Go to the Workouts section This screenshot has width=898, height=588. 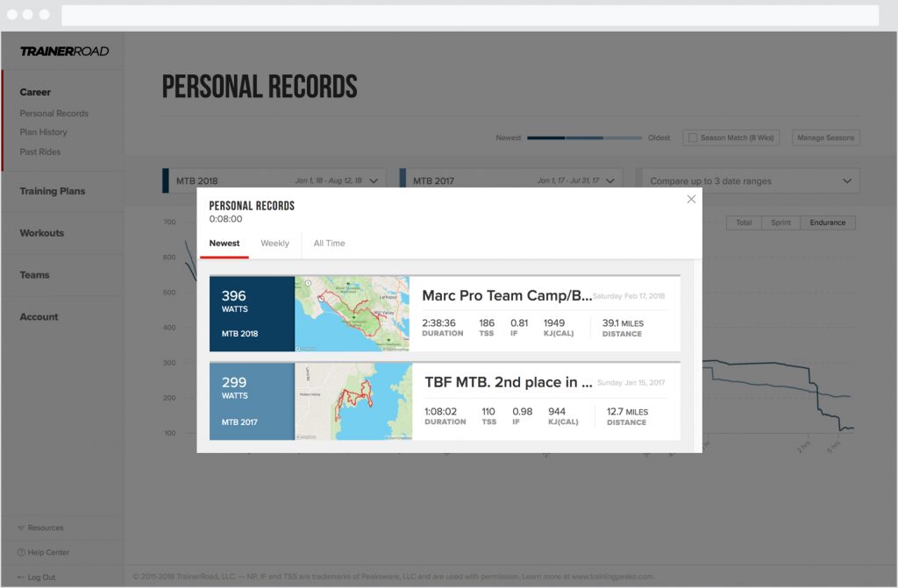[43, 233]
